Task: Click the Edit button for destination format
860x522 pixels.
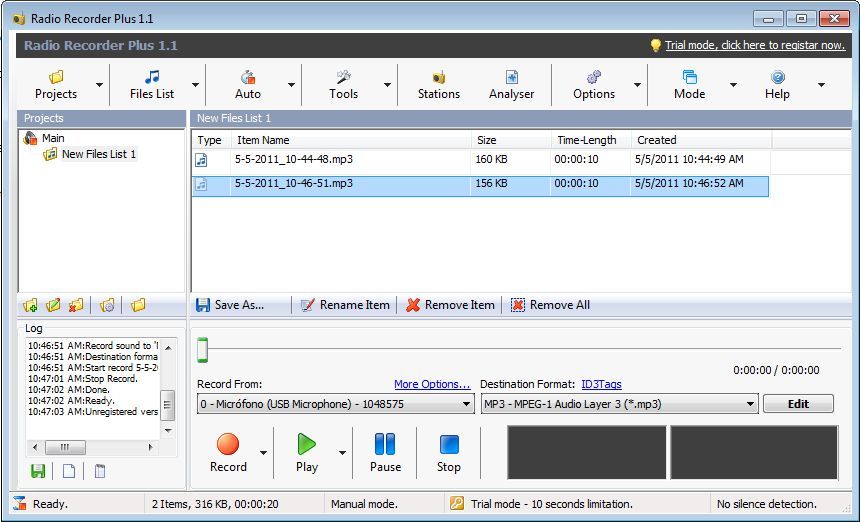Action: click(x=798, y=404)
